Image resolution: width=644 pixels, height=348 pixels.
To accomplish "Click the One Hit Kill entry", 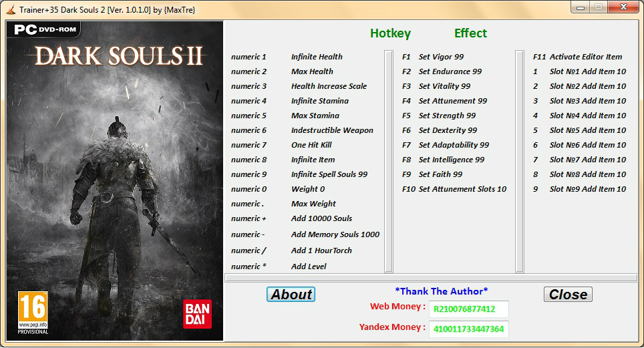I will pos(311,145).
